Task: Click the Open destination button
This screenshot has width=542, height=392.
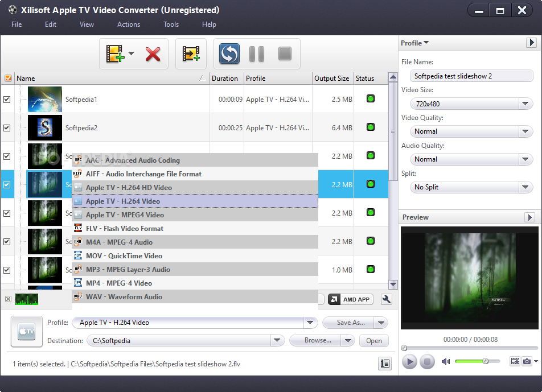Action: coord(374,341)
